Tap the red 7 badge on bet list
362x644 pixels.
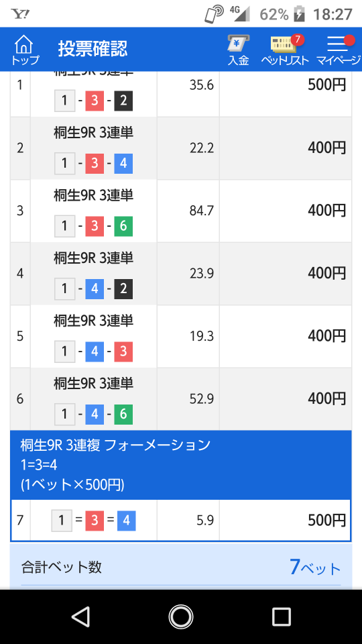pos(297,40)
